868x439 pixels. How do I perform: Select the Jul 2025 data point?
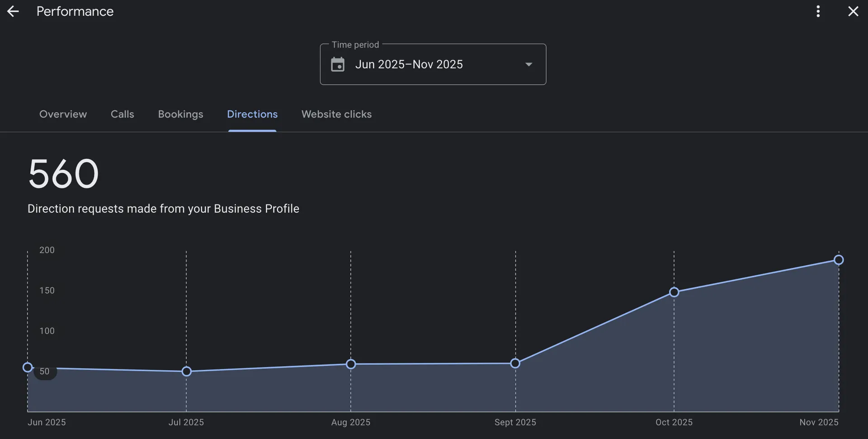pyautogui.click(x=186, y=372)
